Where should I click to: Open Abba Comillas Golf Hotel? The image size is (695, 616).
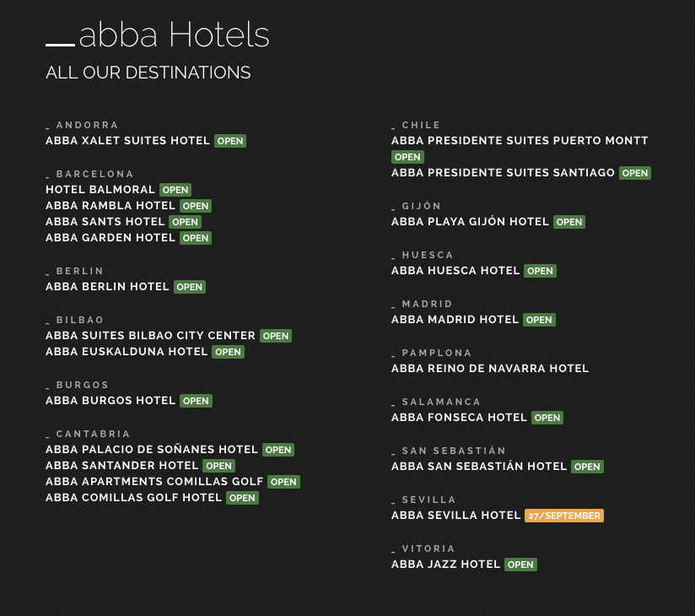133,498
